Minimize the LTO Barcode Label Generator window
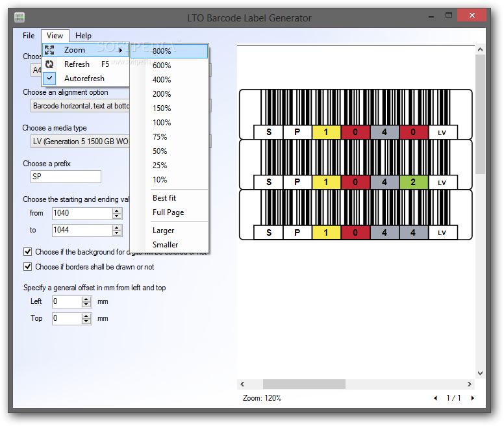The width and height of the screenshot is (504, 426). 431,16
